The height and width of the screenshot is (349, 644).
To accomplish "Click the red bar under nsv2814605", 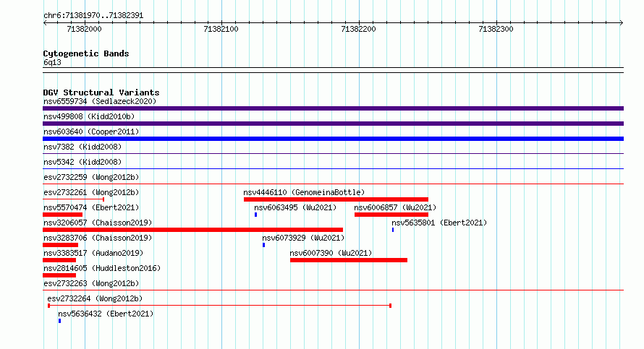I will pyautogui.click(x=59, y=275).
